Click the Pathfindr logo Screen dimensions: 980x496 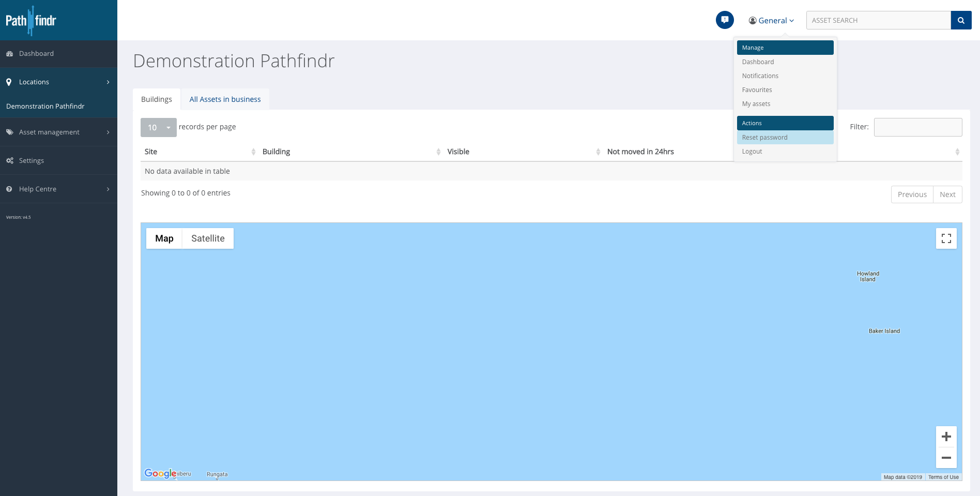(x=31, y=21)
